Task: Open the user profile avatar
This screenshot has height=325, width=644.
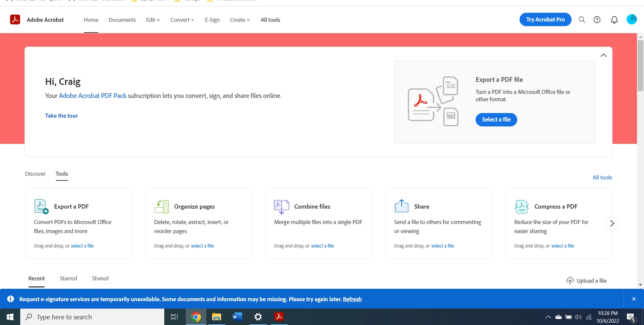Action: [632, 19]
